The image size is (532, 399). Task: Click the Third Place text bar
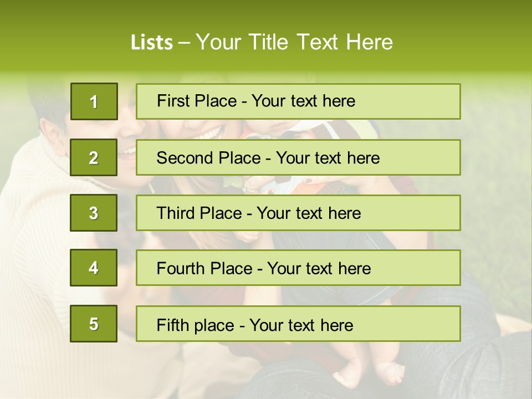pyautogui.click(x=298, y=213)
